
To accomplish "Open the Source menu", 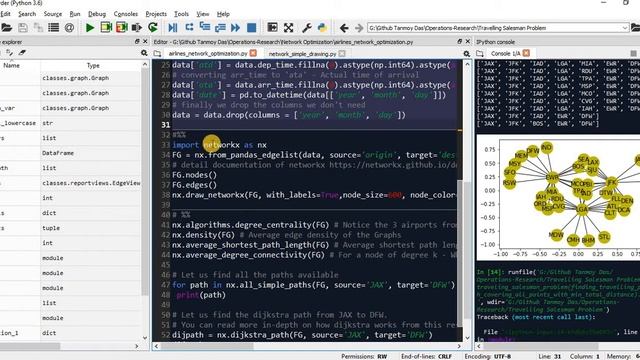I will 53,14.
